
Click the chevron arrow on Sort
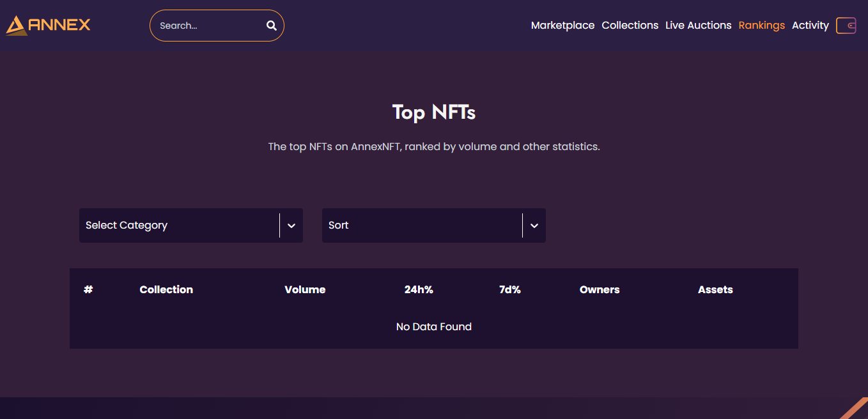point(534,225)
